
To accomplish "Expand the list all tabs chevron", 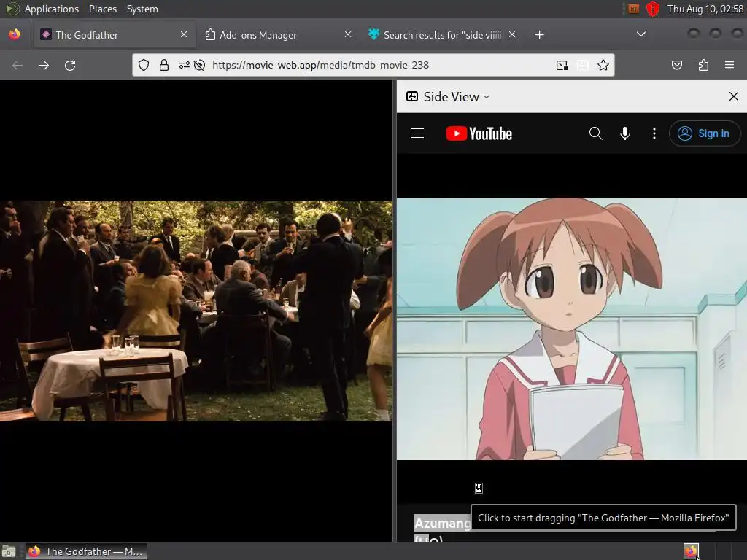I will click(x=641, y=34).
